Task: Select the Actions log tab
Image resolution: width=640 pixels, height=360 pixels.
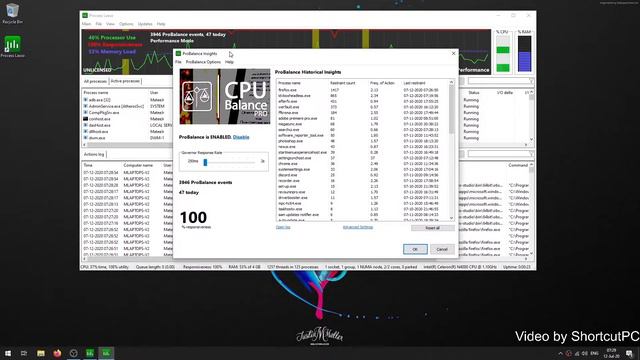Action: click(94, 154)
